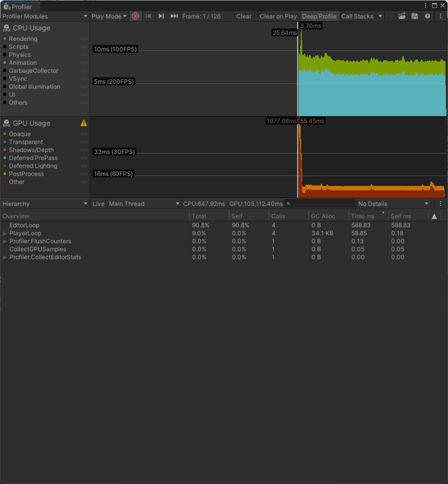Screen dimensions: 448x484
Task: Open Profiler help documentation
Action: [428, 16]
